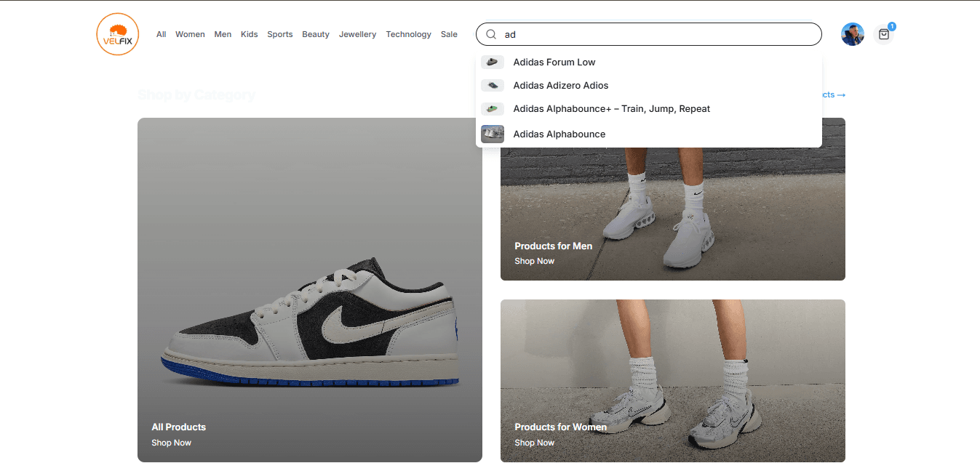
Task: Click the search magnifier icon
Action: (491, 34)
